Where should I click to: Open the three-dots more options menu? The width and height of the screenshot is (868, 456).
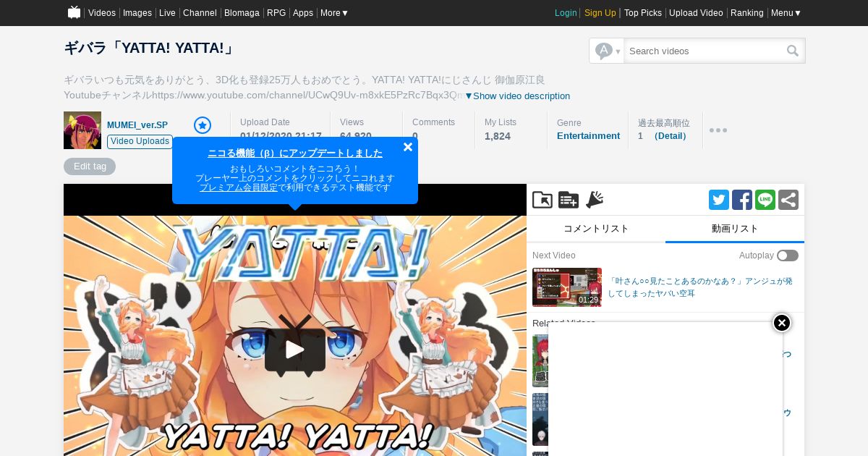coord(718,130)
